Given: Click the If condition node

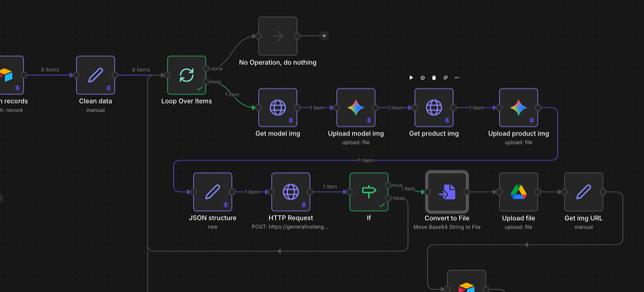Looking at the screenshot, I should pyautogui.click(x=369, y=192).
